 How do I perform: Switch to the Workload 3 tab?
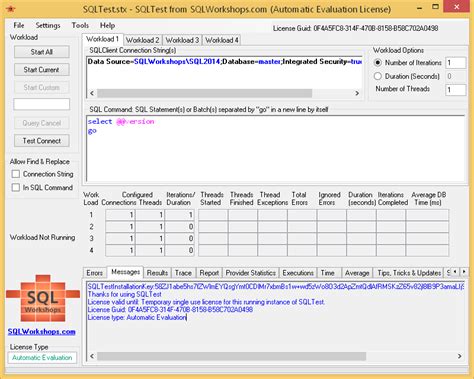[182, 40]
